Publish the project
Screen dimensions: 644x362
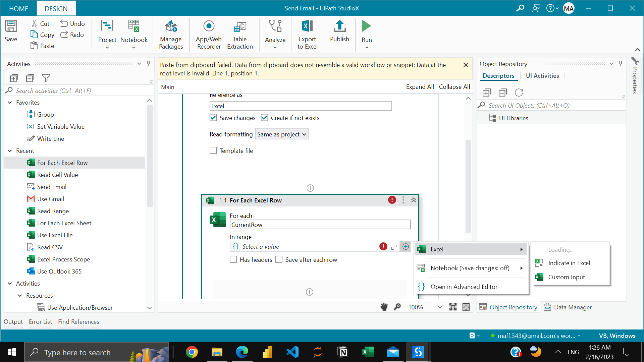(339, 31)
